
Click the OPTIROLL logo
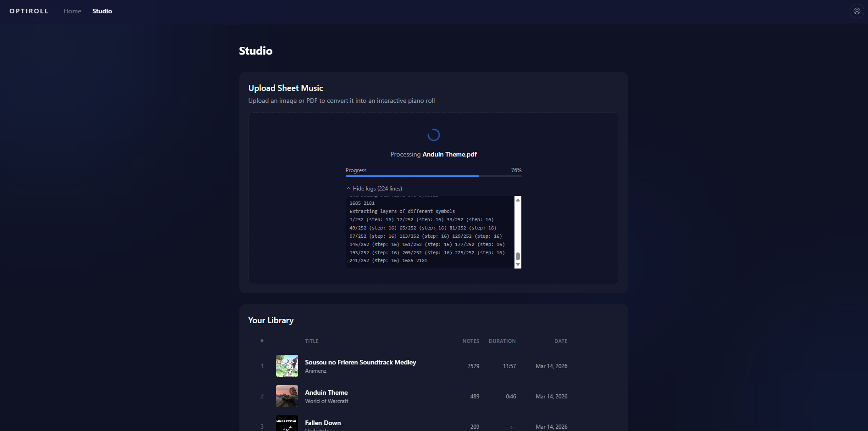pos(28,11)
